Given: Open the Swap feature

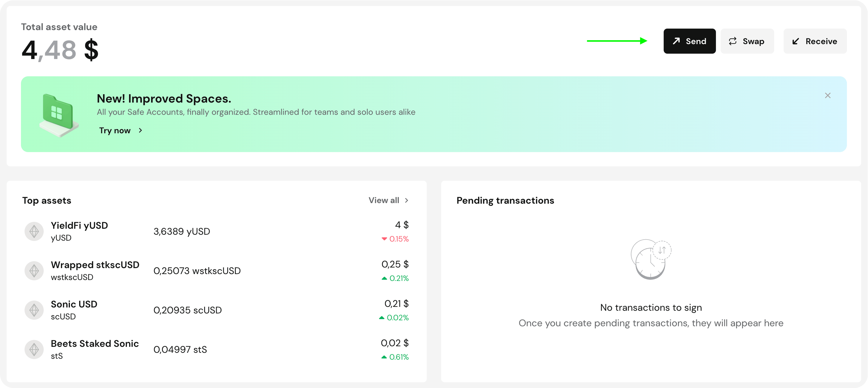Looking at the screenshot, I should [747, 41].
